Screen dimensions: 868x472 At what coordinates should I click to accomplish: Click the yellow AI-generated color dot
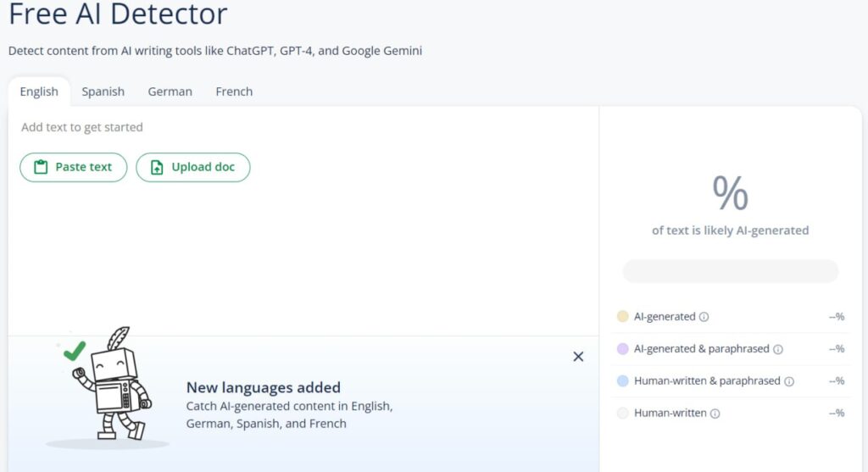tap(623, 317)
